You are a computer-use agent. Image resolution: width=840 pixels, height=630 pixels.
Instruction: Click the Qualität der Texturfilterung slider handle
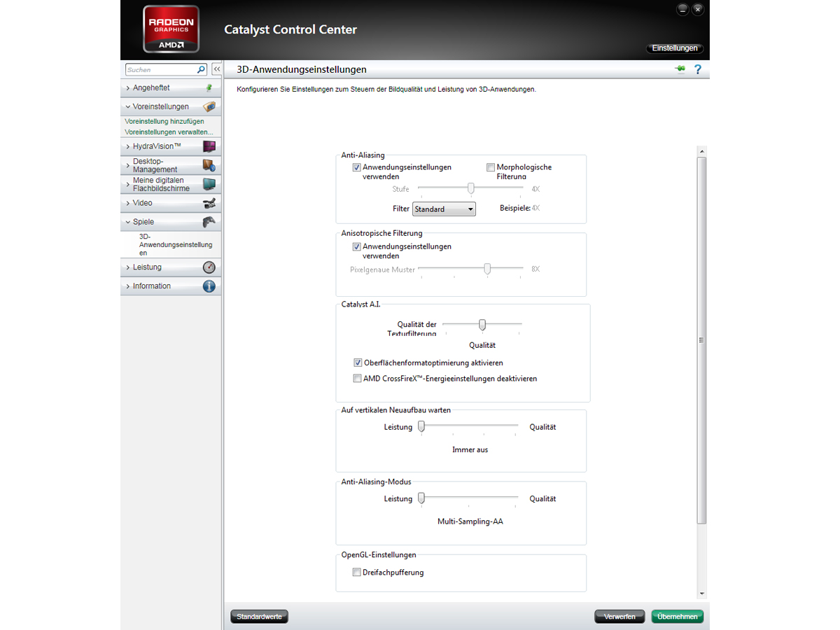pyautogui.click(x=482, y=324)
